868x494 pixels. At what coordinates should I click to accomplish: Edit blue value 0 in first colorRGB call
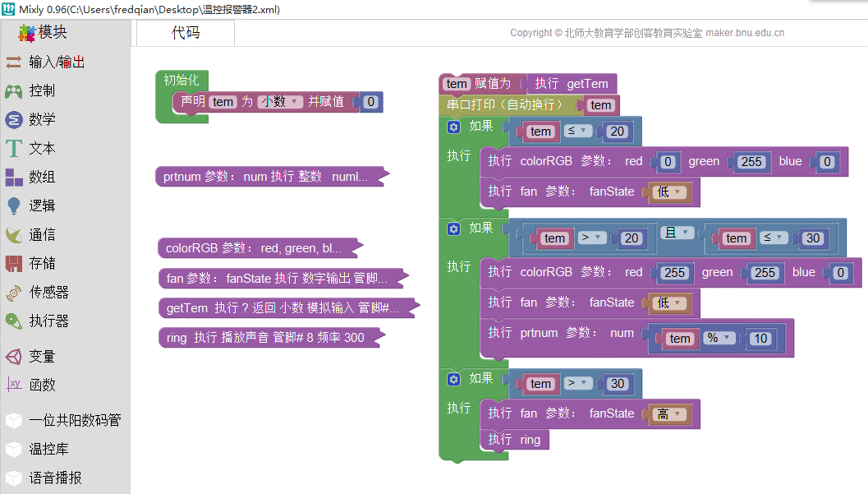pos(826,162)
